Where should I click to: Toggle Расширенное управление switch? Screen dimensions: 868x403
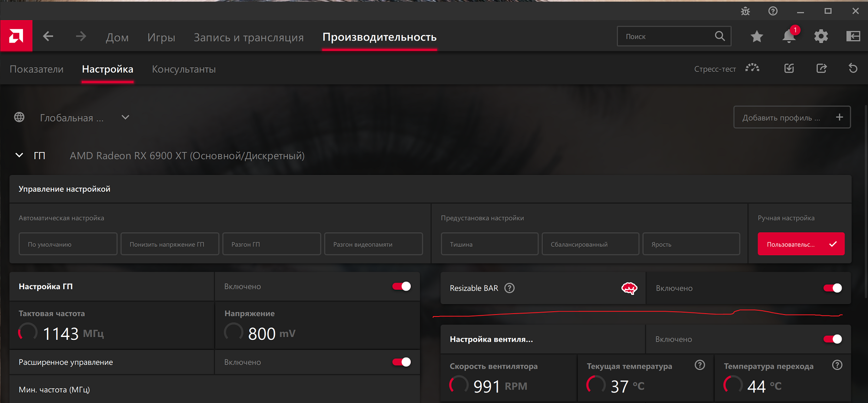pos(402,362)
